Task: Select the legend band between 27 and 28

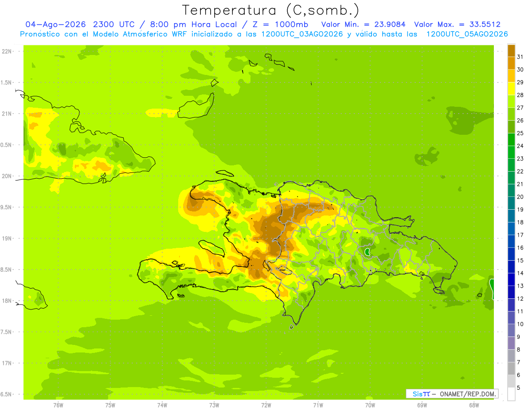Action: 511,102
